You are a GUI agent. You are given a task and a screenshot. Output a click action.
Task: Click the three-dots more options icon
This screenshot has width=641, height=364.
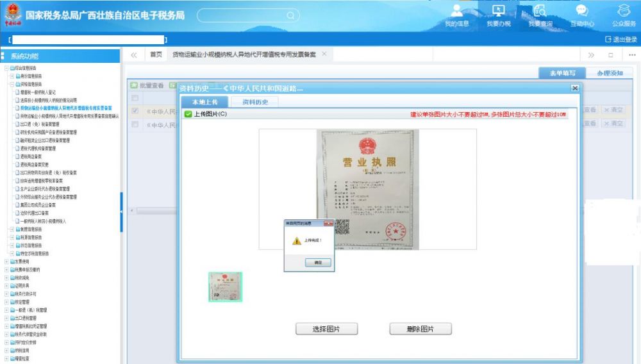coord(632,55)
